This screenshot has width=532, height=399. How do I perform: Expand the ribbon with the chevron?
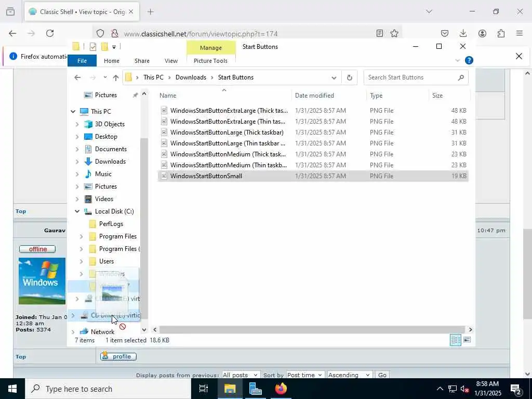tap(457, 60)
